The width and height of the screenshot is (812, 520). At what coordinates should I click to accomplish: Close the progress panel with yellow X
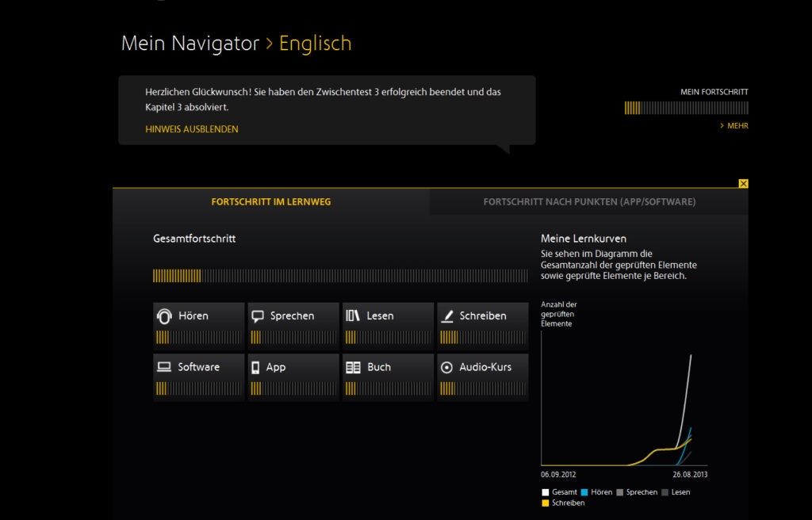tap(743, 184)
